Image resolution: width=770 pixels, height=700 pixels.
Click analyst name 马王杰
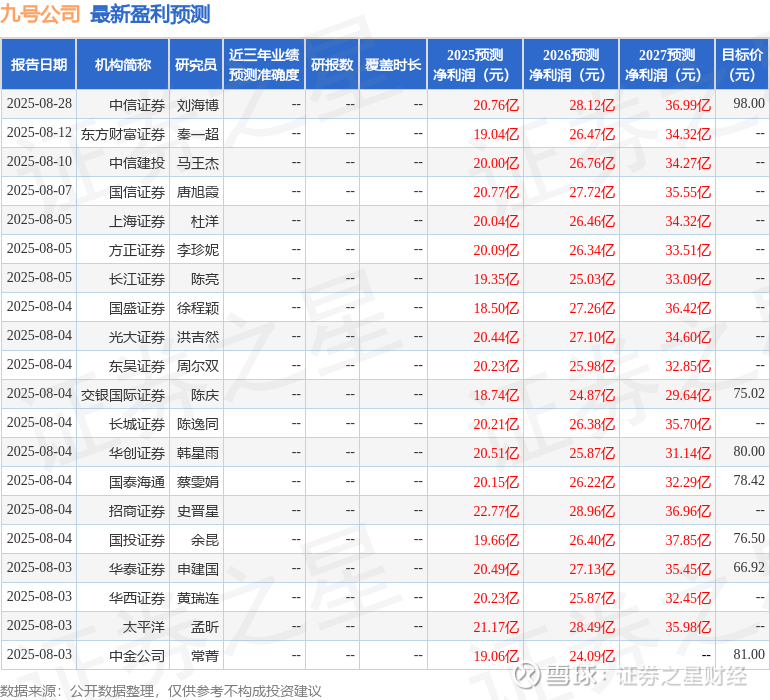(x=197, y=163)
